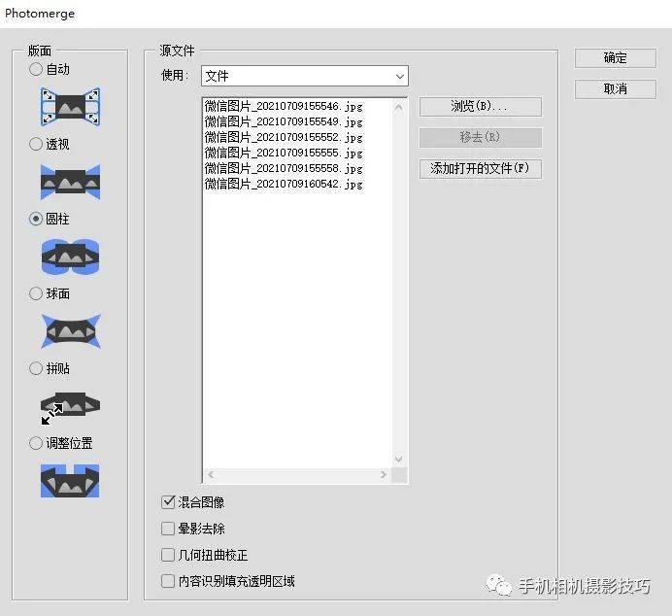
Task: Select the 透视 layout radio button
Action: tap(36, 144)
